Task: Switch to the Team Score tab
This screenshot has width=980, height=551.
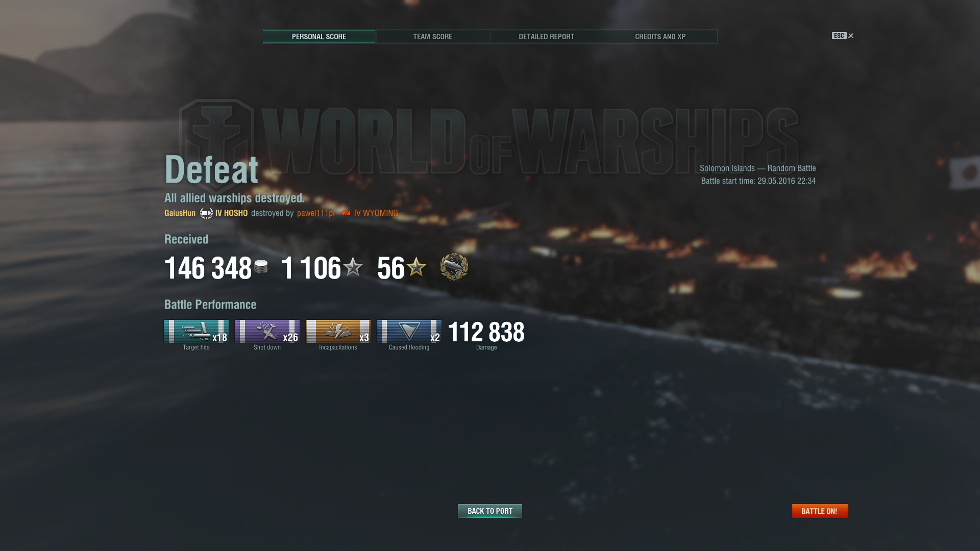Action: tap(432, 37)
